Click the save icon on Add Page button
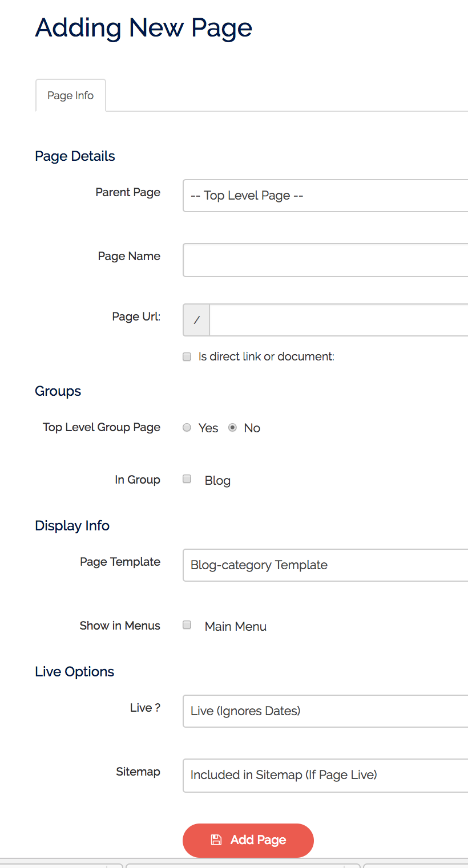468x868 pixels. (x=216, y=840)
